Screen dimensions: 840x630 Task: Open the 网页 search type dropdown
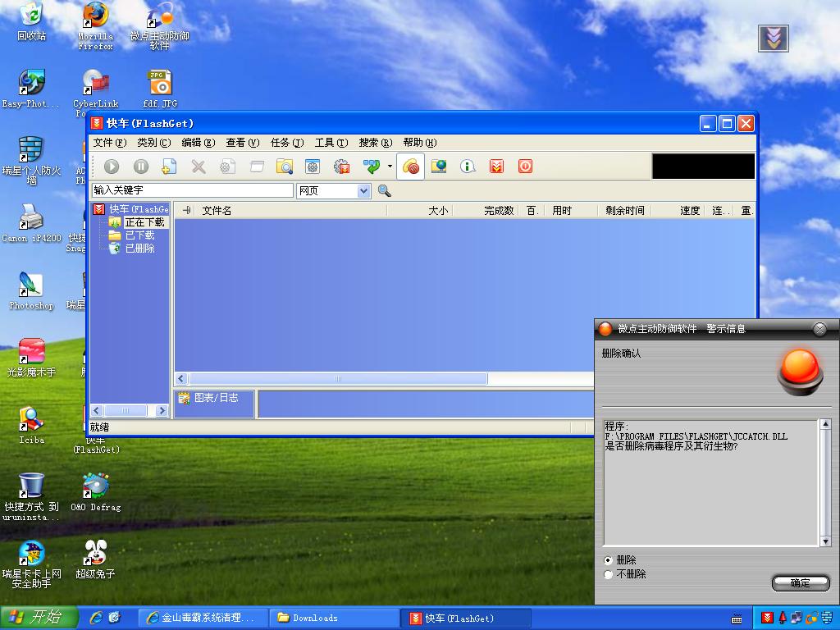click(363, 190)
